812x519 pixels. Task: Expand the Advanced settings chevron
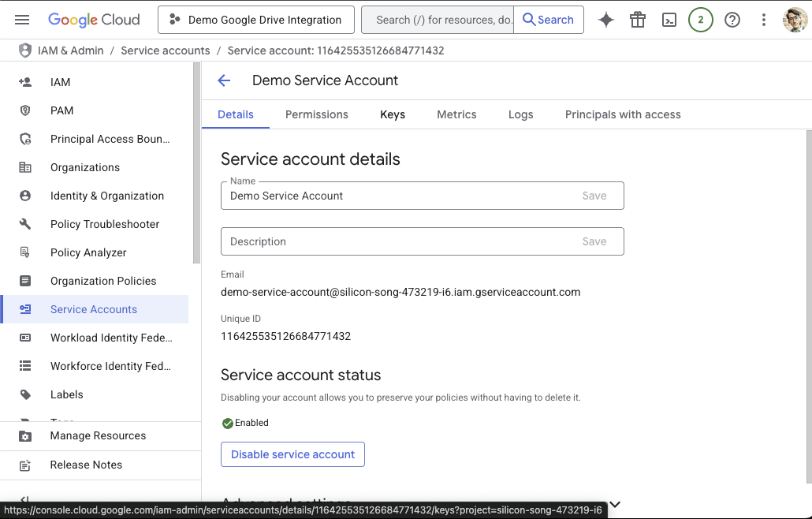coord(615,504)
